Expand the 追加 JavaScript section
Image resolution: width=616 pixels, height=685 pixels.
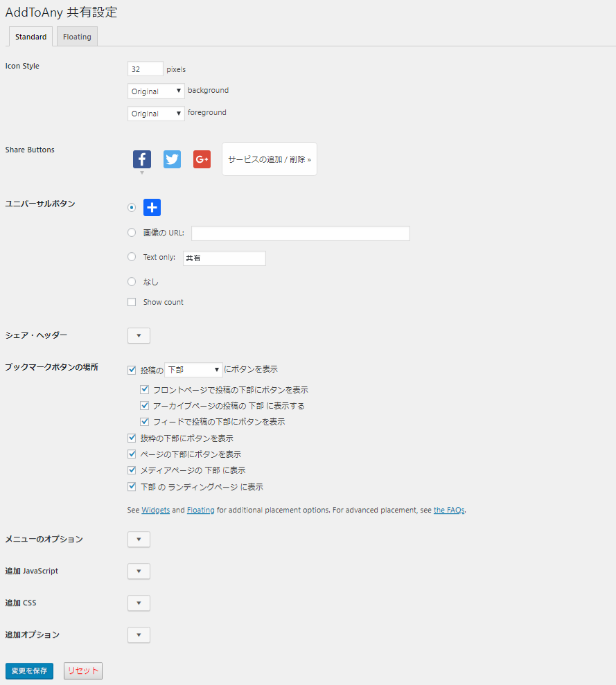(139, 571)
